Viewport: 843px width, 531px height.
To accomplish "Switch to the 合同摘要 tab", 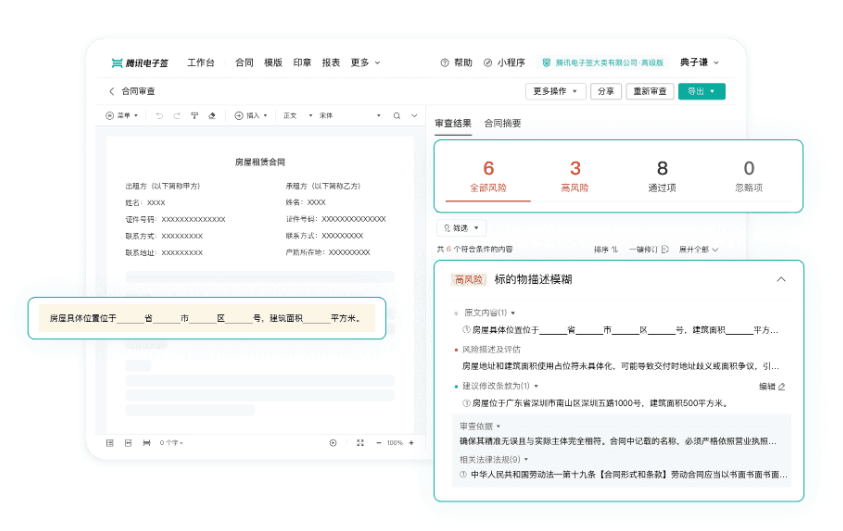I will 503,124.
